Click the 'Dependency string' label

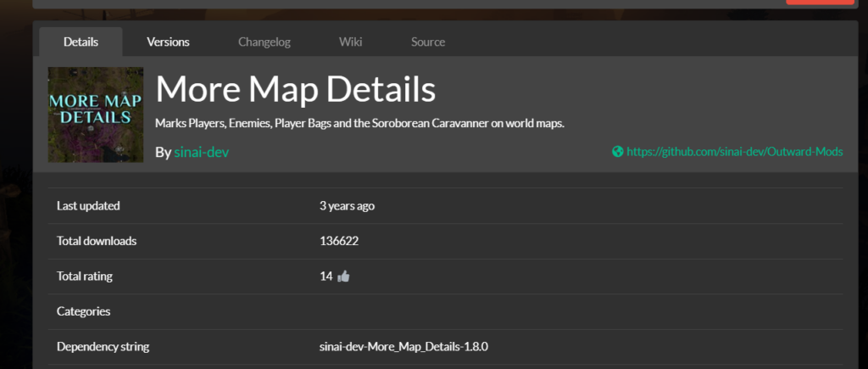tap(103, 347)
